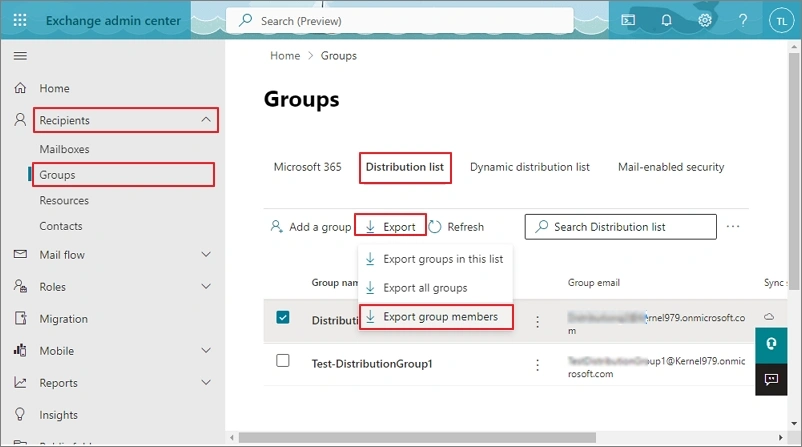Open Mailboxes in the sidebar
This screenshot has width=802, height=447.
[x=64, y=149]
